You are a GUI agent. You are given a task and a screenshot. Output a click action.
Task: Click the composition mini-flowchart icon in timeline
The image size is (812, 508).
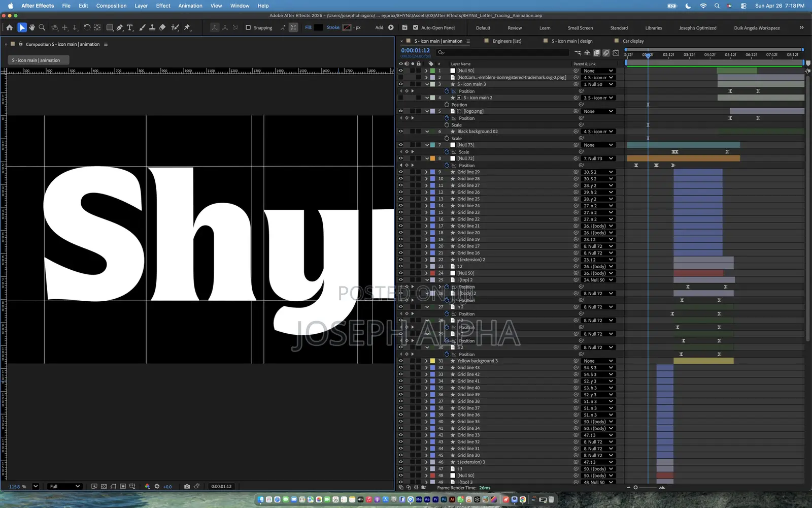pos(578,52)
